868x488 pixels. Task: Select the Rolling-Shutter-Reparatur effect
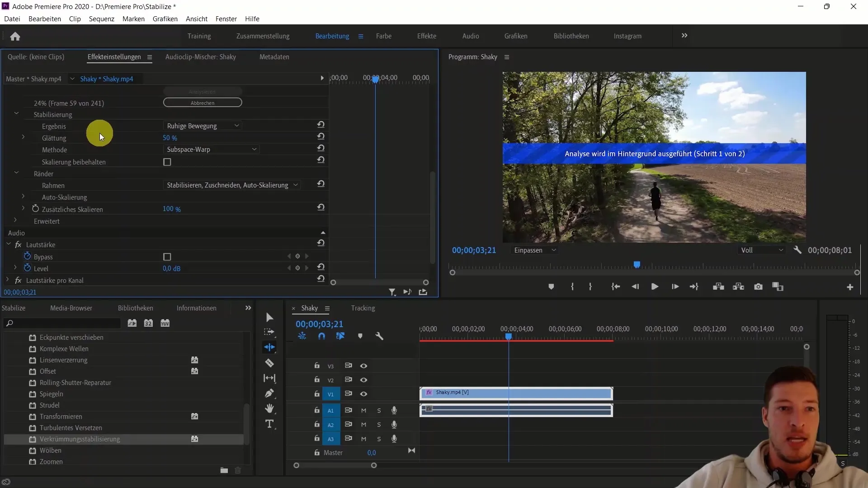75,383
